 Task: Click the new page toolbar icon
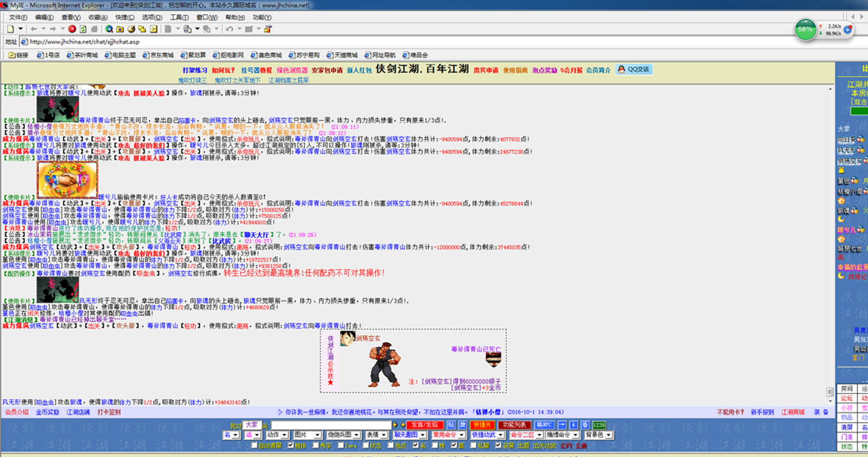coord(10,29)
